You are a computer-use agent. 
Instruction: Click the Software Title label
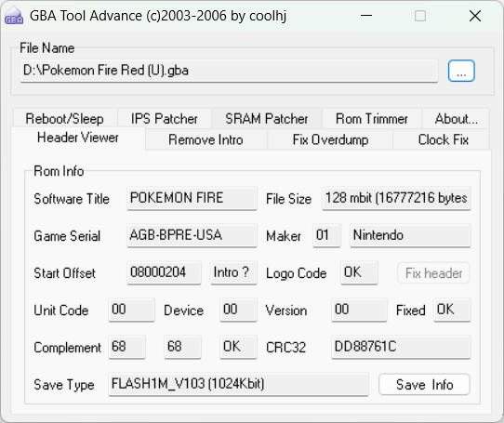(72, 199)
